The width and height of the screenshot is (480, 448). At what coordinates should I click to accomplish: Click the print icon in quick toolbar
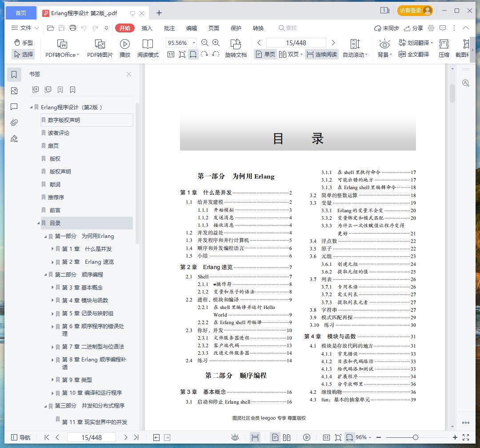pos(73,28)
